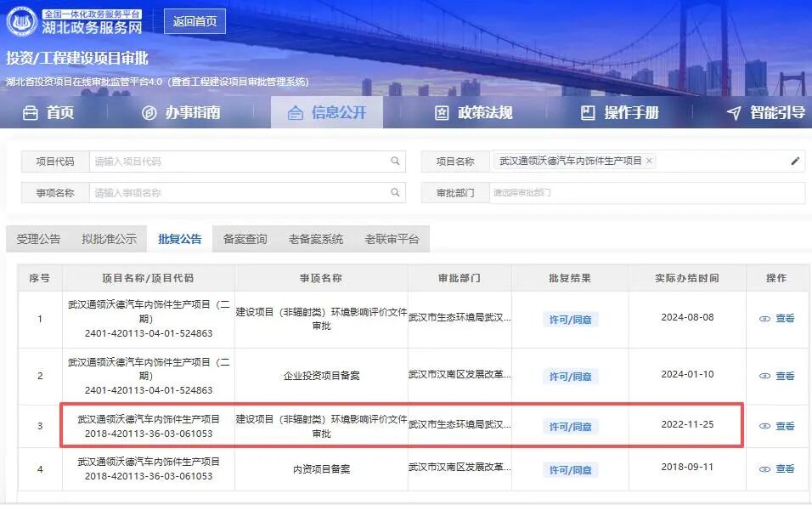Image resolution: width=812 pixels, height=505 pixels.
Task: Click the 内资项目备案 cell in row 4
Action: click(321, 469)
